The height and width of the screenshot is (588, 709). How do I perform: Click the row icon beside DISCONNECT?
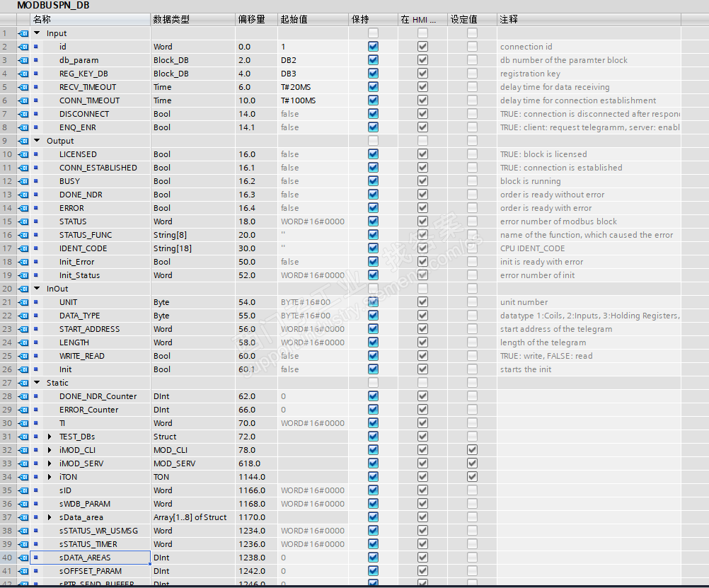[x=23, y=114]
